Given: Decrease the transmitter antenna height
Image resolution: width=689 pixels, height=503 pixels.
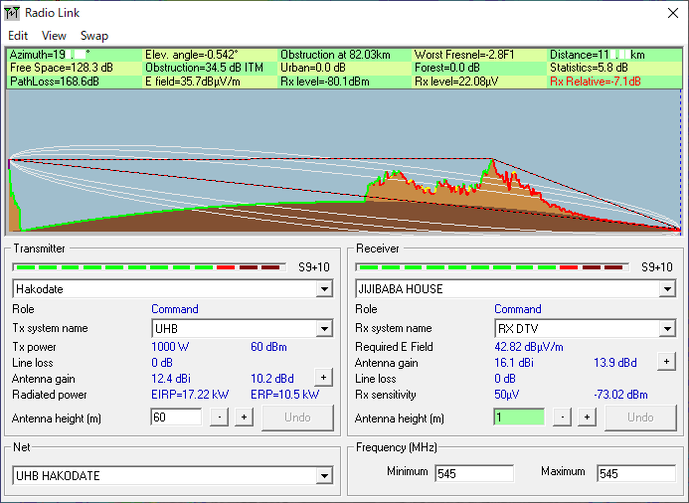Looking at the screenshot, I should coord(219,417).
